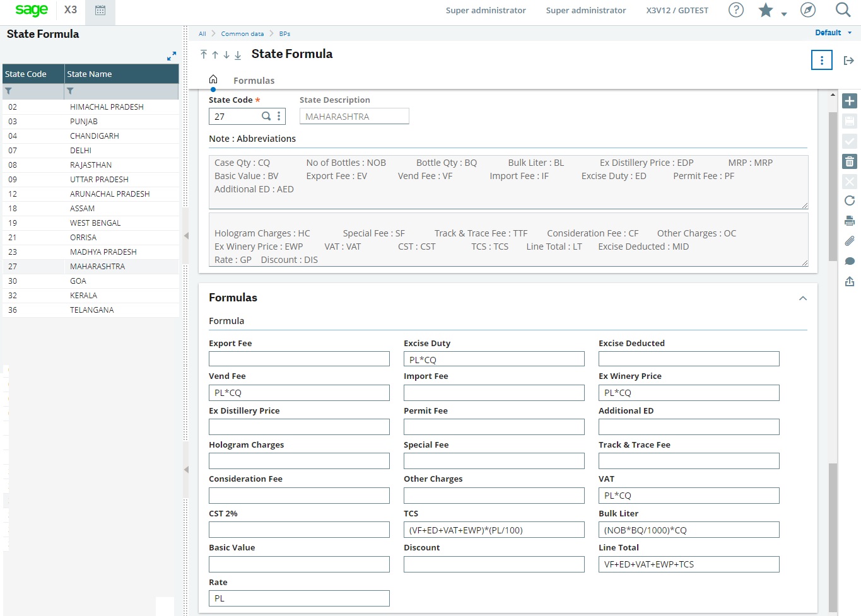Open the global search magnifier
This screenshot has height=616, width=861.
click(x=843, y=10)
